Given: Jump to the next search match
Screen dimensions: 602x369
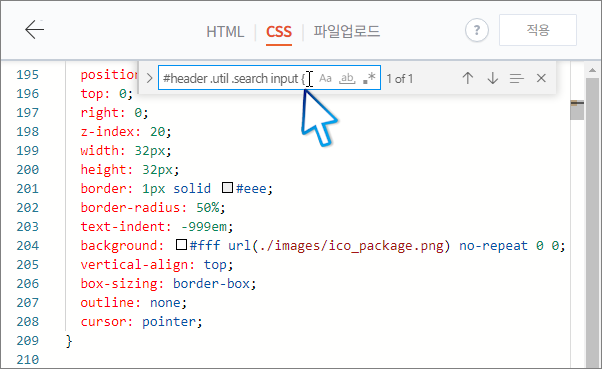Looking at the screenshot, I should [493, 78].
